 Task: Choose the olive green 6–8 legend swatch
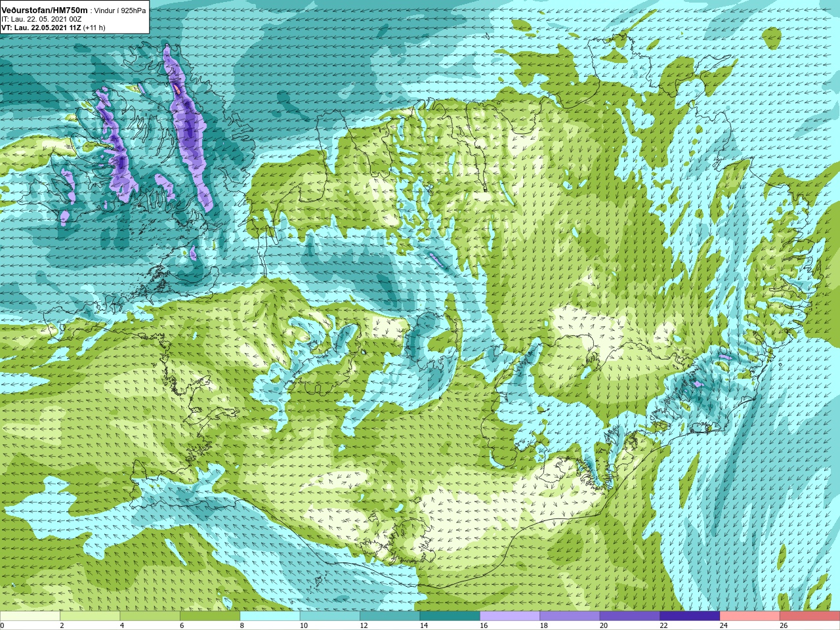pos(210,616)
